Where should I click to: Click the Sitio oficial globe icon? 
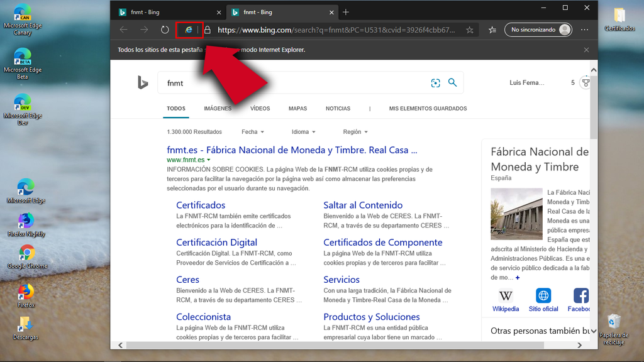click(543, 296)
